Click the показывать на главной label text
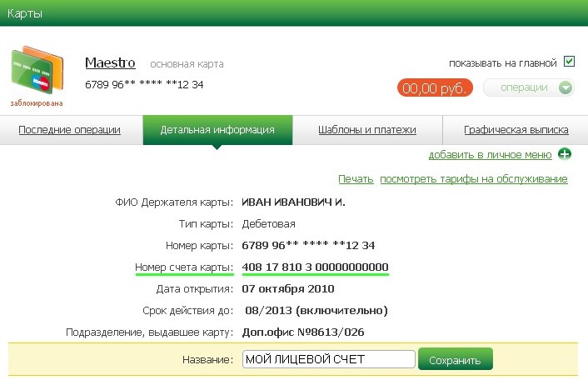The image size is (588, 380). click(503, 63)
